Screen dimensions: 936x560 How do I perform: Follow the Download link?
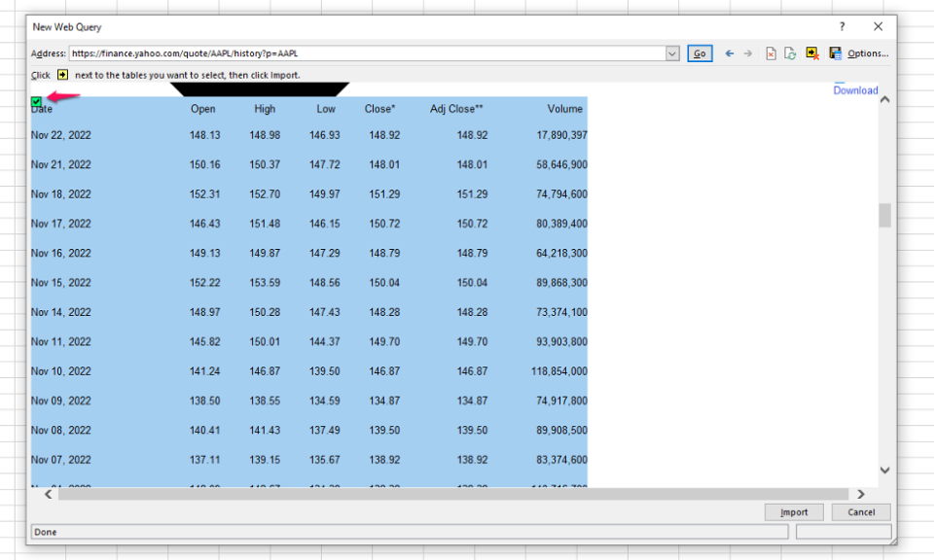coord(855,90)
